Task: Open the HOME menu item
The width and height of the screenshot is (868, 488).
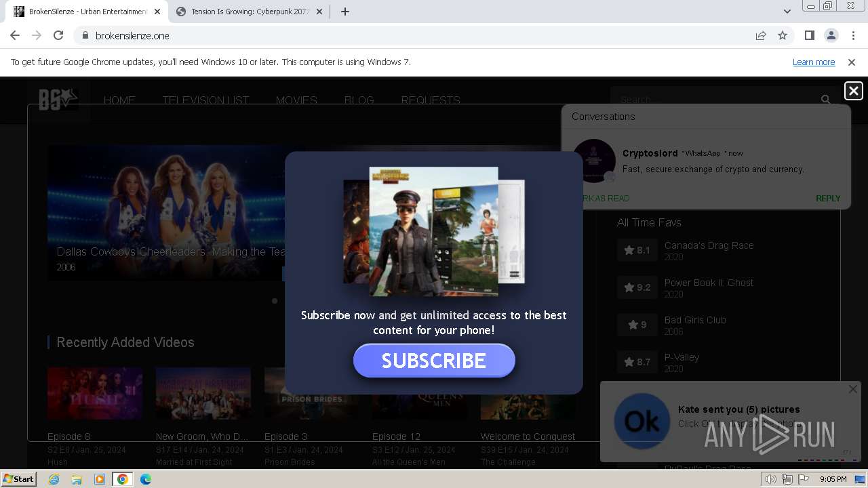Action: pyautogui.click(x=119, y=100)
